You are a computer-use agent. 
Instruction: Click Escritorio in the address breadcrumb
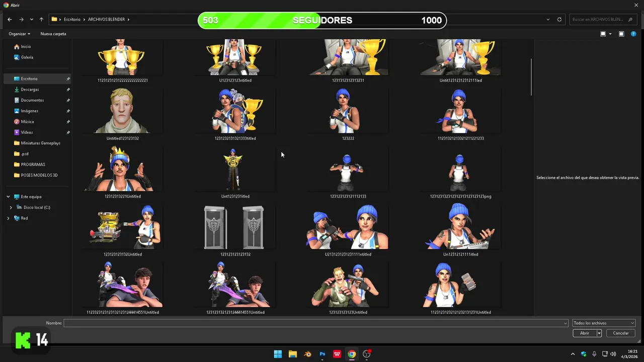(x=72, y=19)
